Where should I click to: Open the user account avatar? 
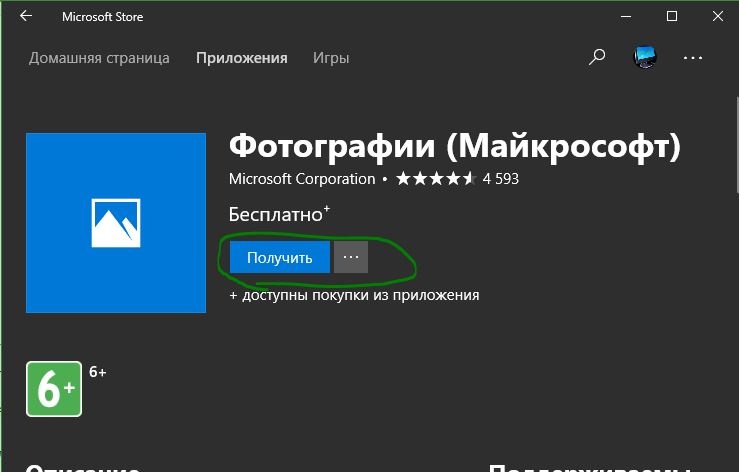(x=644, y=57)
